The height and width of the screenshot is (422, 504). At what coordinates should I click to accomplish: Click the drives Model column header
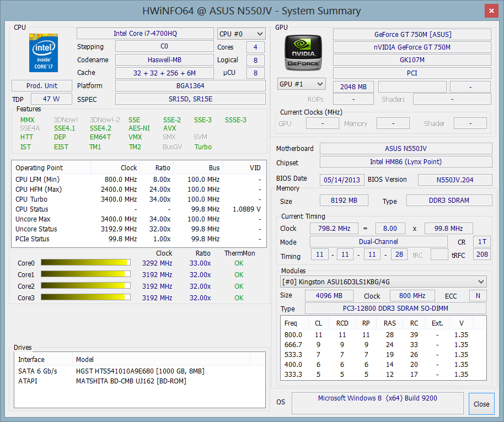point(162,359)
